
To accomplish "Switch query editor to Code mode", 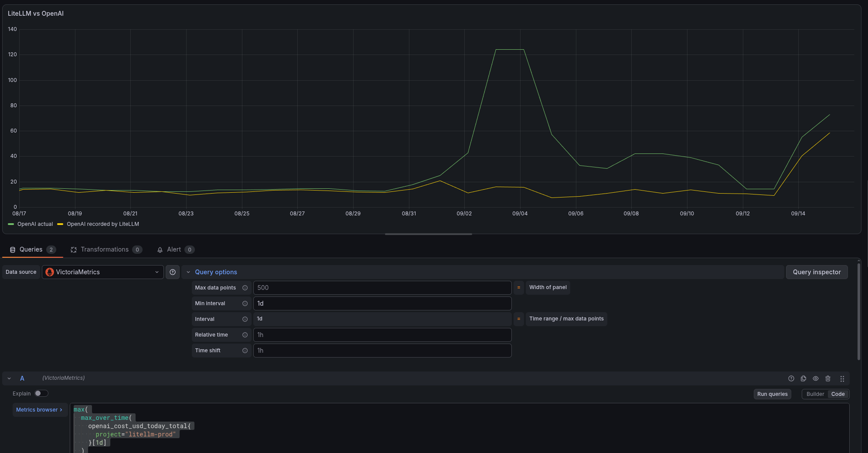I will click(x=838, y=394).
